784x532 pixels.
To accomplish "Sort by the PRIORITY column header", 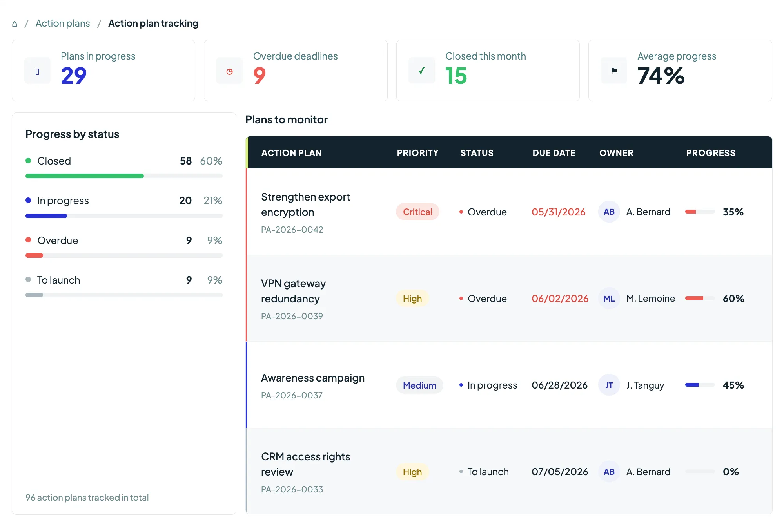I will [x=417, y=153].
